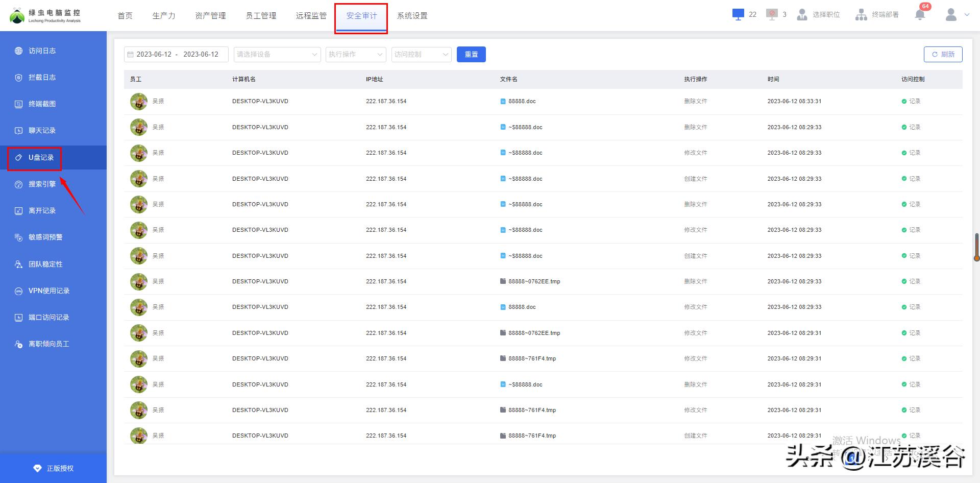Open the 访问日志 sidebar item
The height and width of the screenshot is (483, 980).
coord(42,51)
